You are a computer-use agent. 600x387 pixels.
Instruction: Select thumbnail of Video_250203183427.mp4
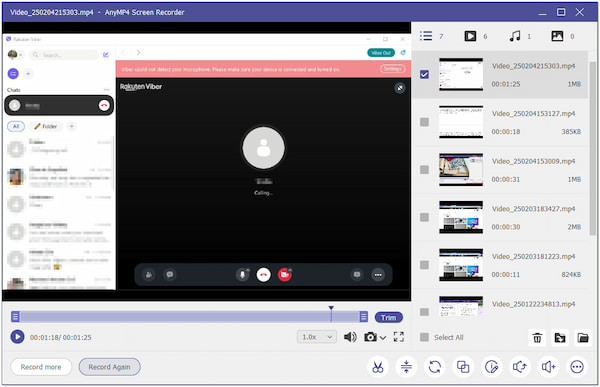click(x=461, y=217)
